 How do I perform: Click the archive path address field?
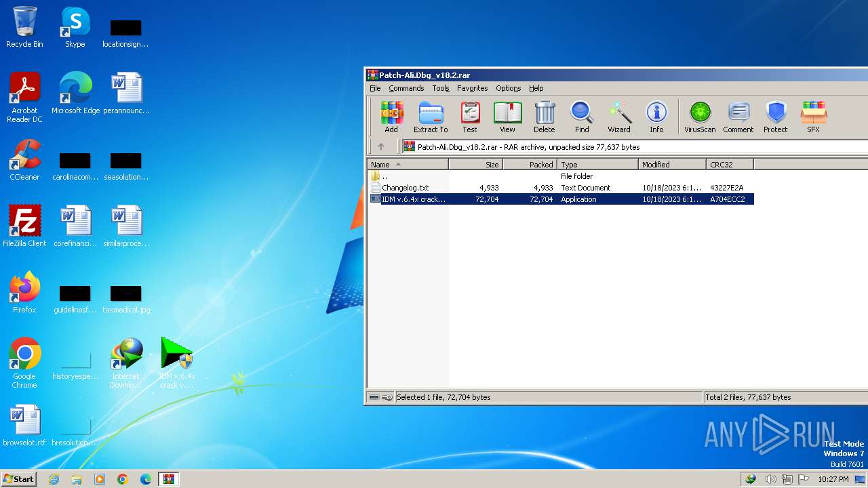634,146
